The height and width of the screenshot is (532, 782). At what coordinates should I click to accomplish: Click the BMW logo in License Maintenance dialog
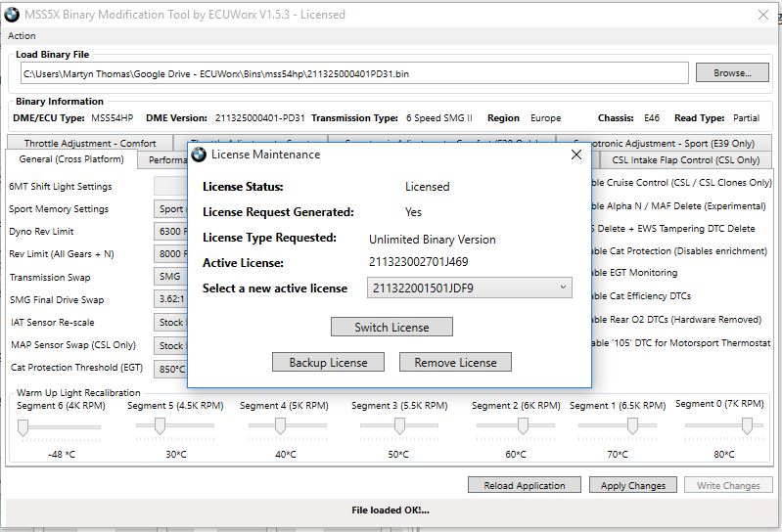pos(199,155)
